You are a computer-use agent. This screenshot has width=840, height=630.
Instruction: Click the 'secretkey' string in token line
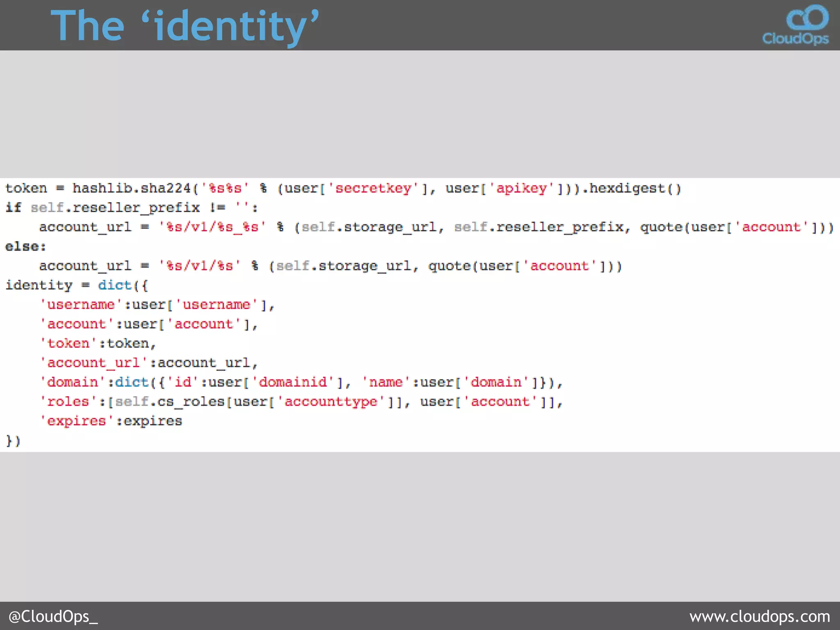click(x=373, y=188)
